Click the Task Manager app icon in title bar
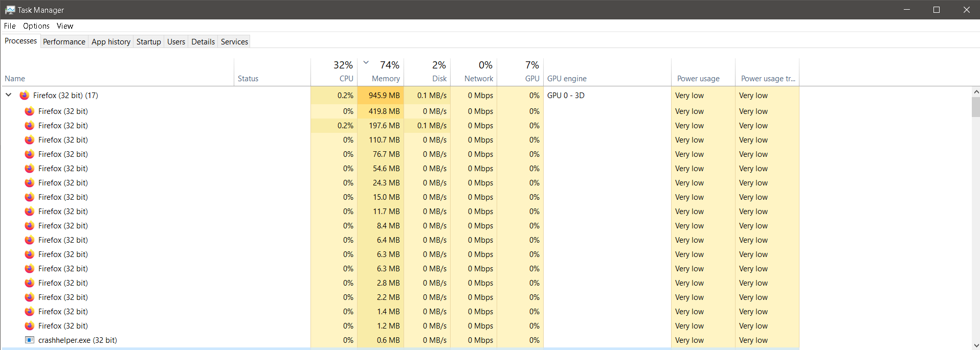Viewport: 980px width, 350px height. [x=10, y=10]
